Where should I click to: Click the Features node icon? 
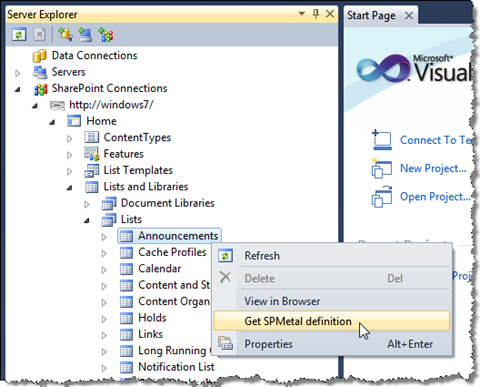click(x=91, y=154)
